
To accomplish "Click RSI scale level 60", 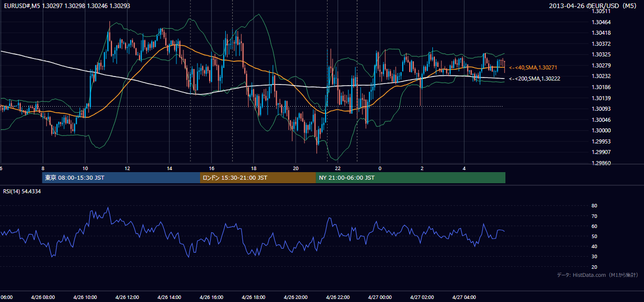I will tap(594, 226).
